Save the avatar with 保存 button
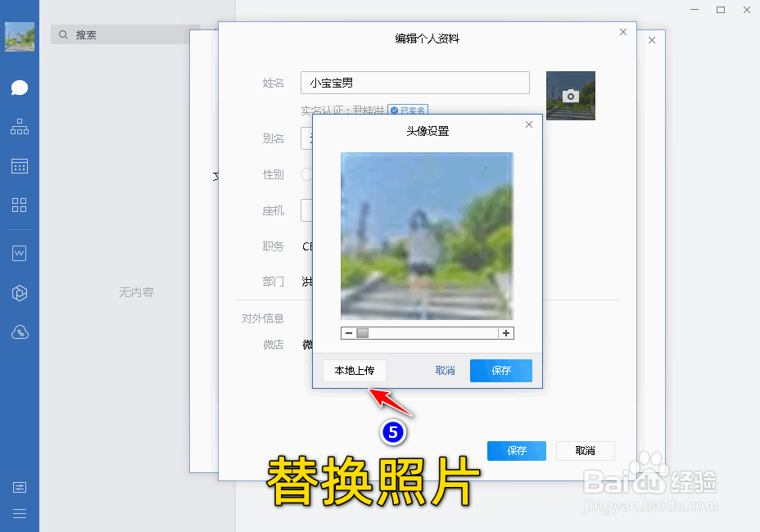 (500, 371)
